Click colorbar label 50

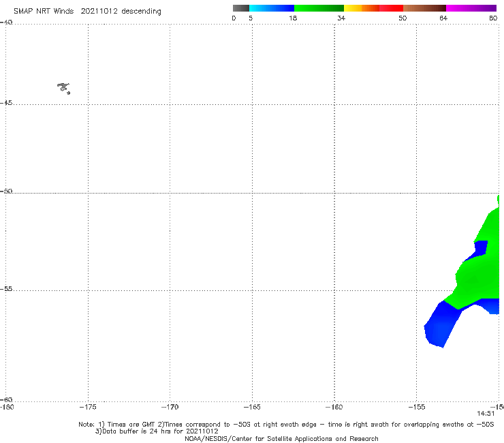pyautogui.click(x=403, y=18)
